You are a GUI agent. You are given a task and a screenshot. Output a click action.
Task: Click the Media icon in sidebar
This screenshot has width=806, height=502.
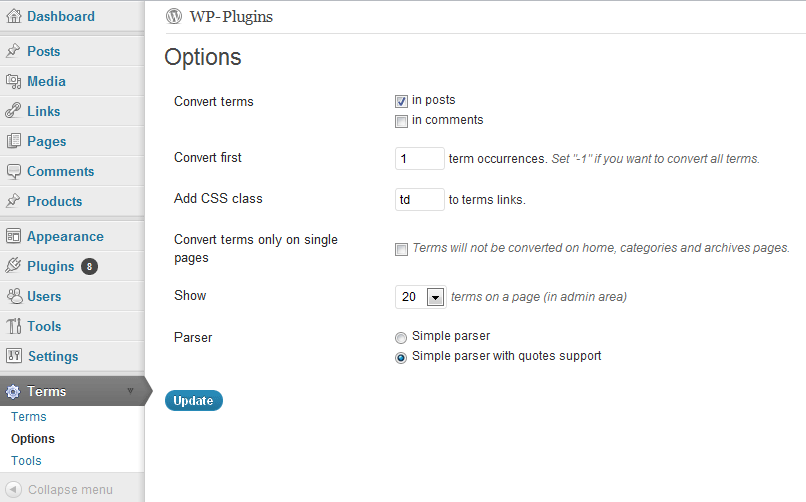(x=13, y=81)
